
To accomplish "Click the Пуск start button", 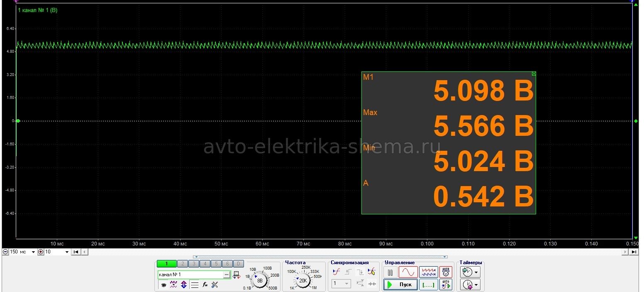I will (400, 285).
